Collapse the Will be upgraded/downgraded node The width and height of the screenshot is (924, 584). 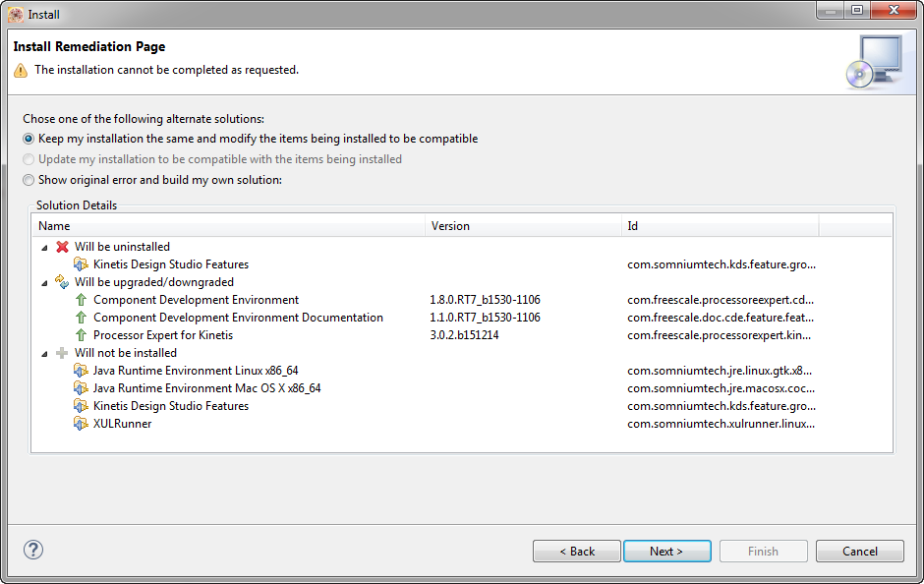click(x=43, y=282)
